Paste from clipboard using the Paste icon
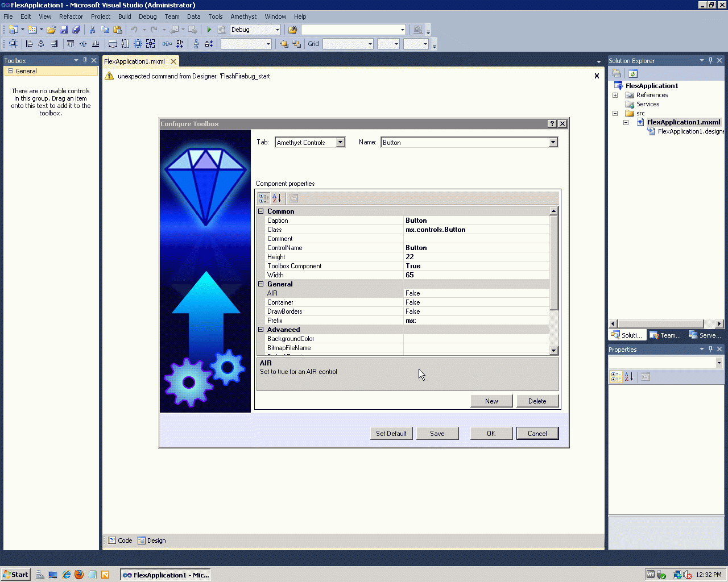728x582 pixels. [x=118, y=30]
